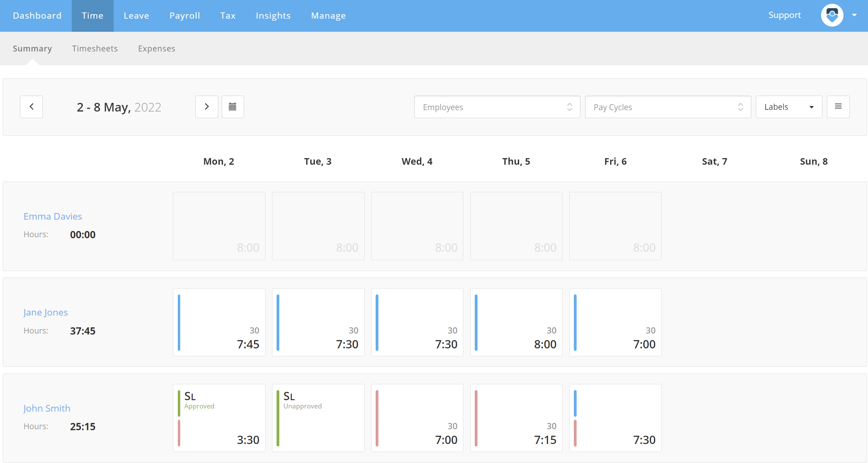The image size is (868, 463).
Task: Go to the previous week with left arrow
Action: 31,107
